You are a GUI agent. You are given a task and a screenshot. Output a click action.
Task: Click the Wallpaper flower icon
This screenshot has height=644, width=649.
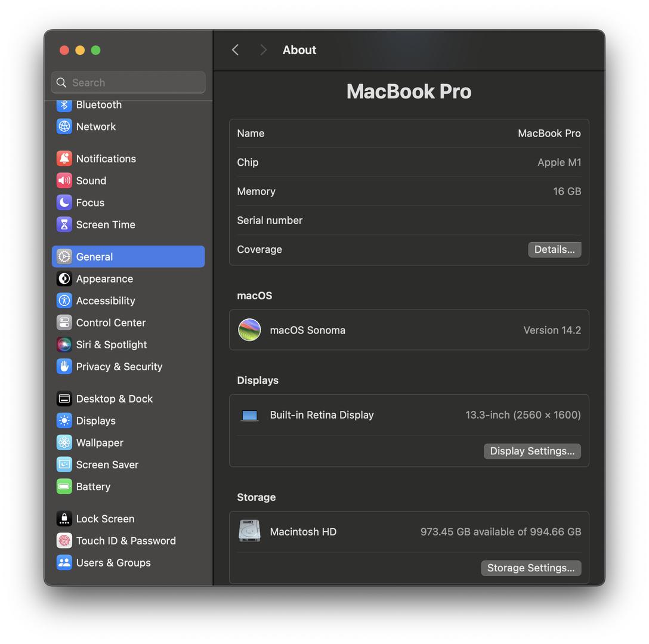coord(64,443)
